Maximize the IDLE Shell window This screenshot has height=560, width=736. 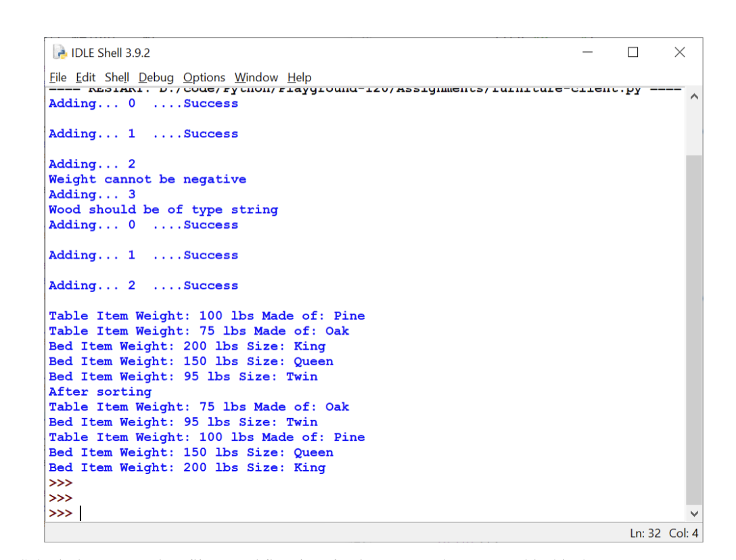tap(633, 52)
